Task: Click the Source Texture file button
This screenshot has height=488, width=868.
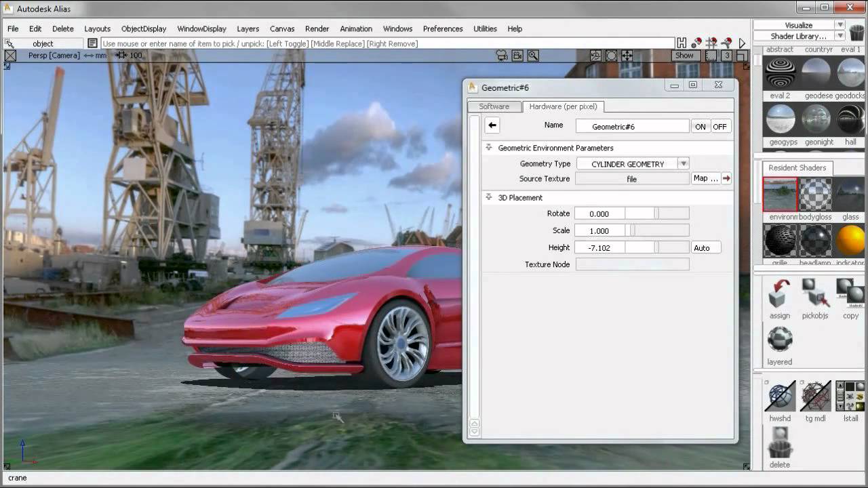Action: pos(632,179)
